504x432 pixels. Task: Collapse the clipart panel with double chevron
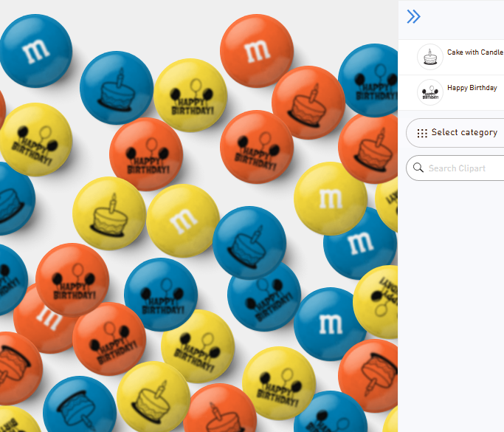(413, 17)
